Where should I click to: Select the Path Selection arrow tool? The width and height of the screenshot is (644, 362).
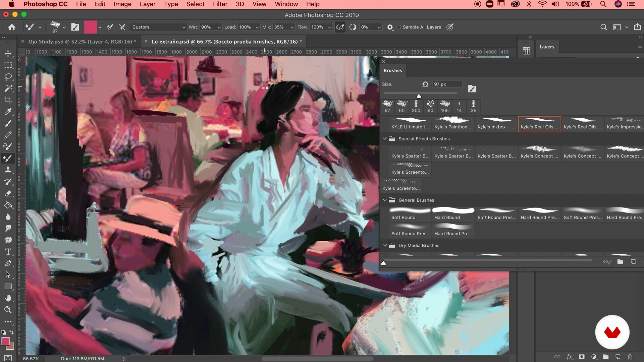click(x=8, y=275)
